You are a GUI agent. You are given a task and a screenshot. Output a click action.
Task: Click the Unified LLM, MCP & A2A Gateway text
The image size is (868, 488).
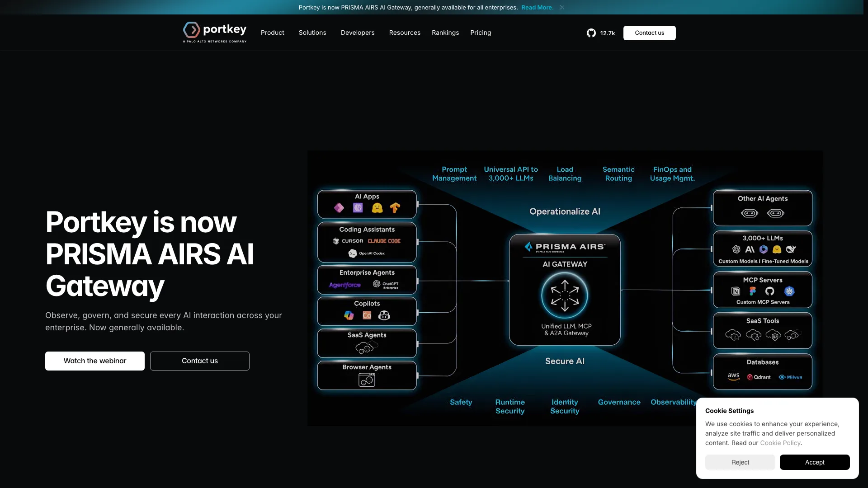566,329
